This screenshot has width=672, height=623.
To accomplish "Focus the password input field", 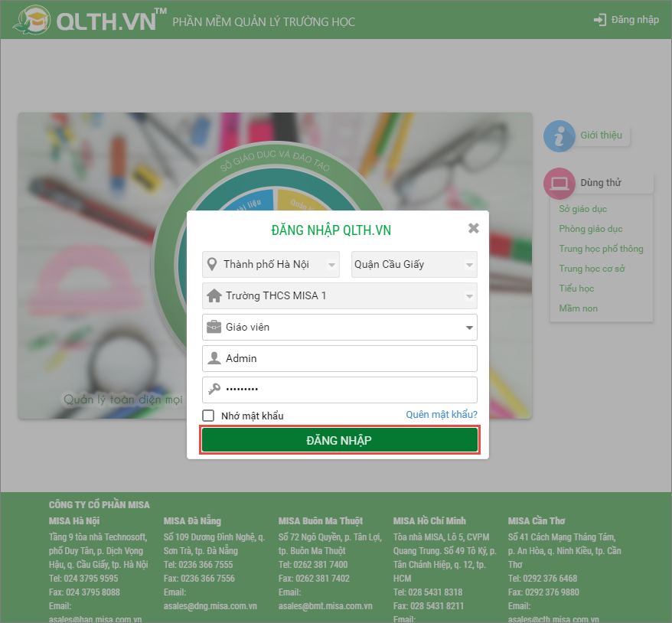I will (339, 390).
